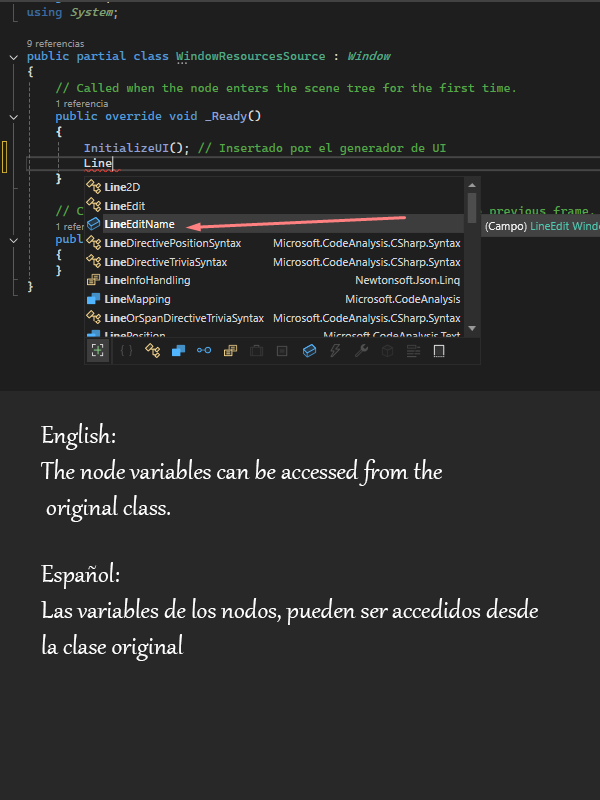Place cursor after typed "Line" text
This screenshot has height=800, width=600.
pos(113,163)
